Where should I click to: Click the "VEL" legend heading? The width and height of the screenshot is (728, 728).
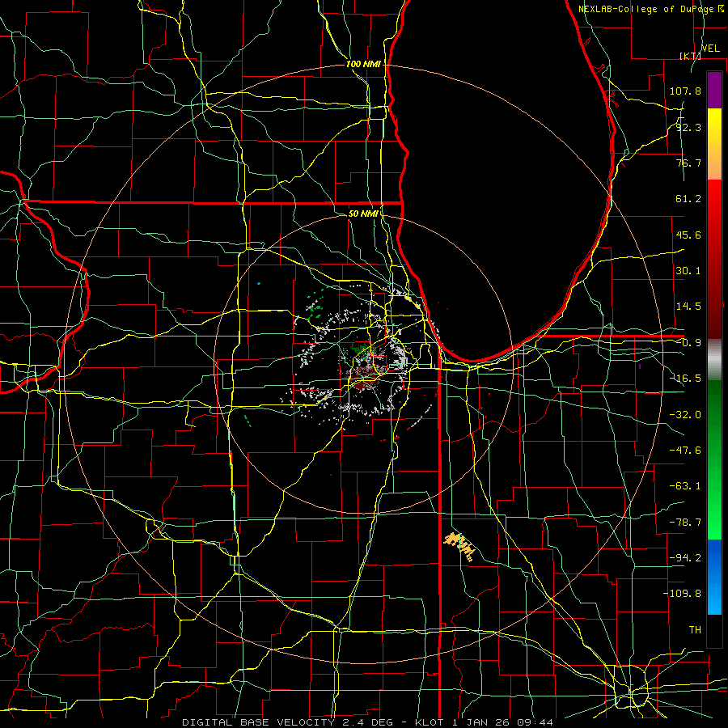pyautogui.click(x=710, y=49)
